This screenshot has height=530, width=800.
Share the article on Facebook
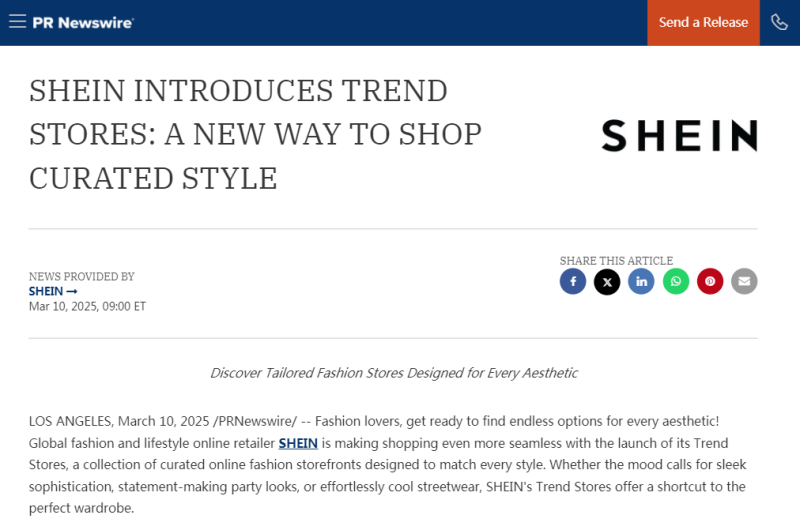573,282
